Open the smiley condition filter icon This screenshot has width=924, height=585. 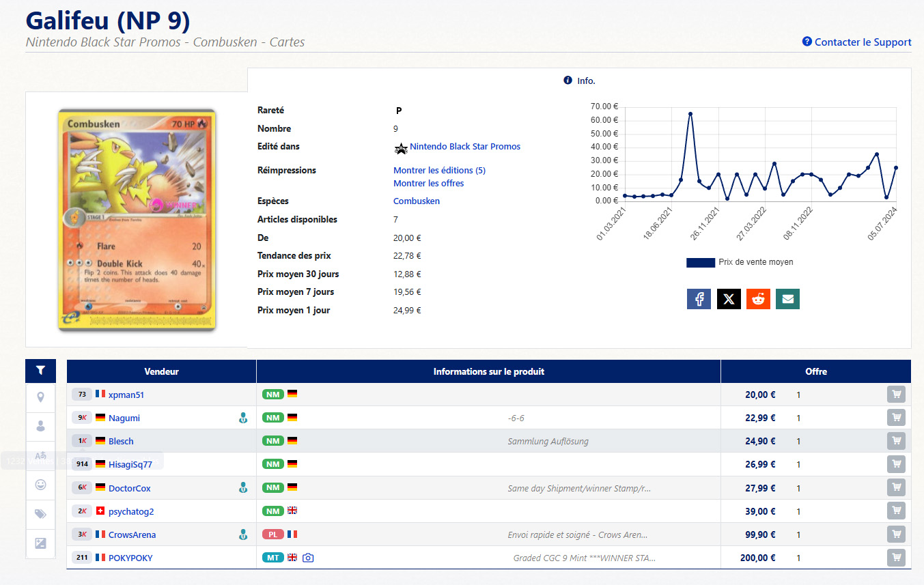pos(41,485)
